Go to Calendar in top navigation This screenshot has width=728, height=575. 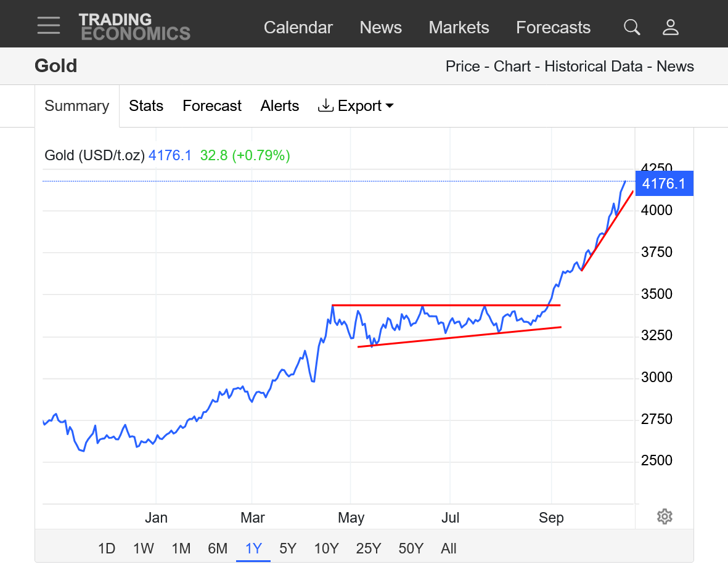298,28
